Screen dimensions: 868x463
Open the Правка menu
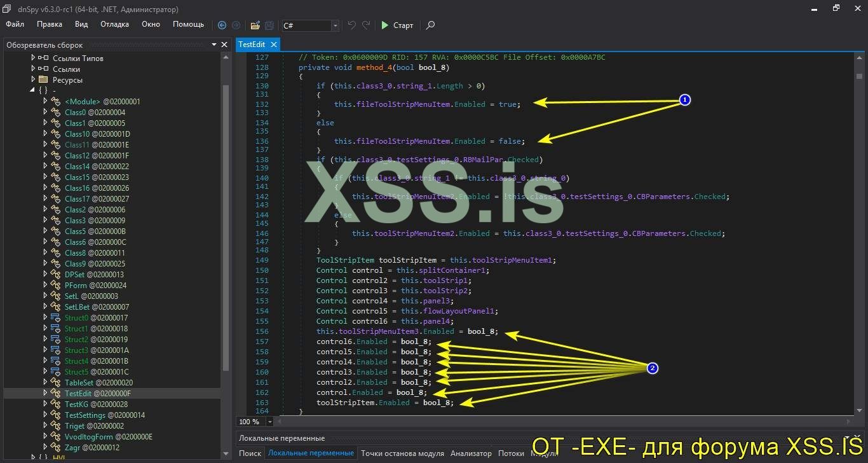50,24
